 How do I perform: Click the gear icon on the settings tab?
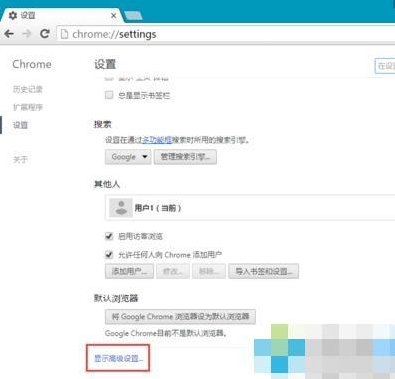point(13,15)
